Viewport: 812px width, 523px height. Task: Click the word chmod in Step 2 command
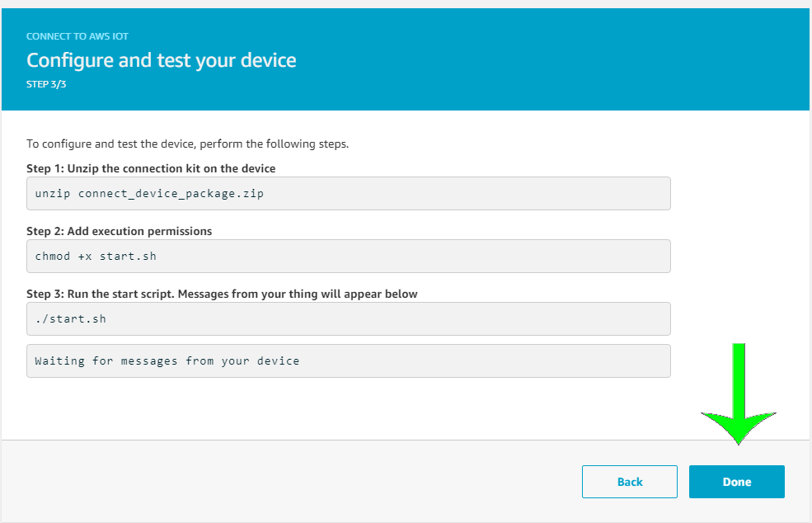pyautogui.click(x=53, y=256)
